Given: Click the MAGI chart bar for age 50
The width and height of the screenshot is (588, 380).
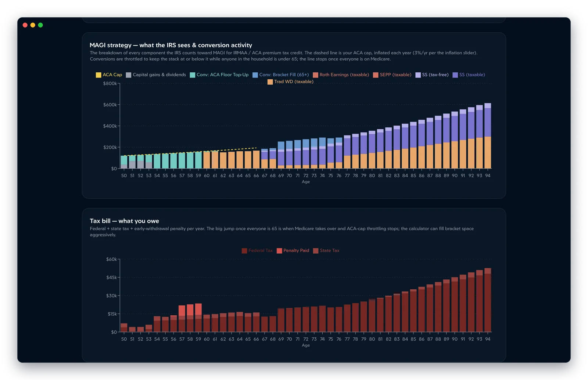Looking at the screenshot, I should 124,162.
